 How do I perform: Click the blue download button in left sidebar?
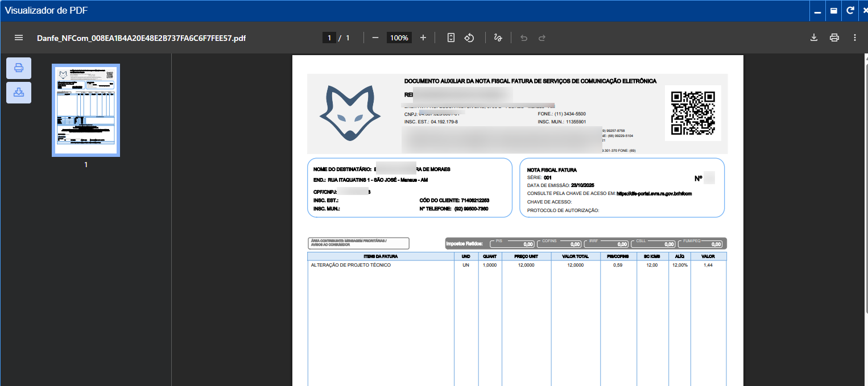pos(19,93)
